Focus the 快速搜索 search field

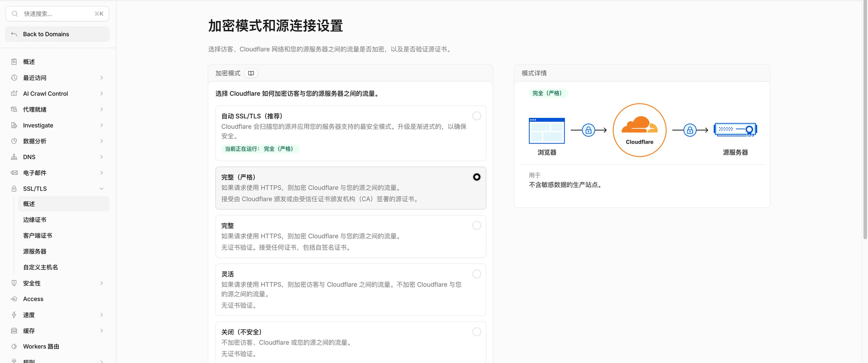tap(57, 14)
